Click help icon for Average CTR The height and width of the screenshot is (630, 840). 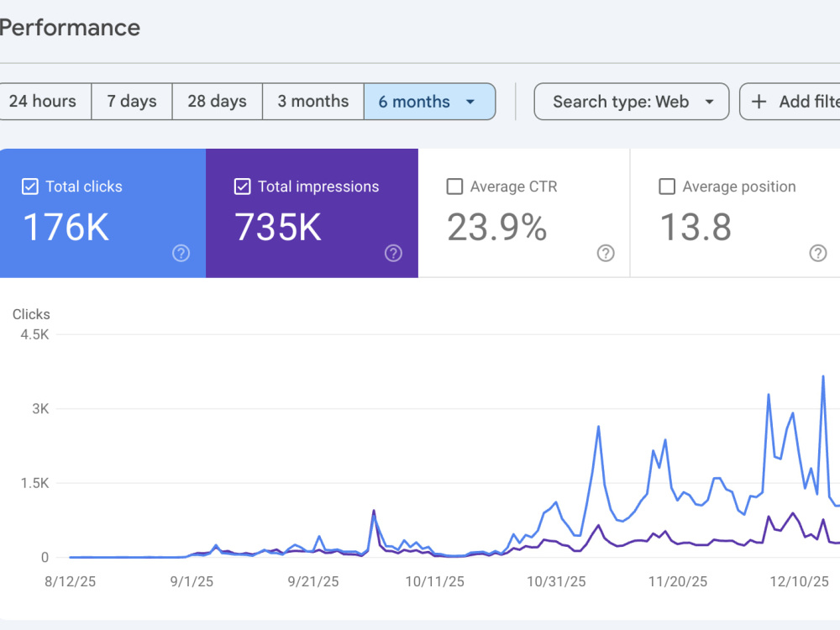[606, 253]
